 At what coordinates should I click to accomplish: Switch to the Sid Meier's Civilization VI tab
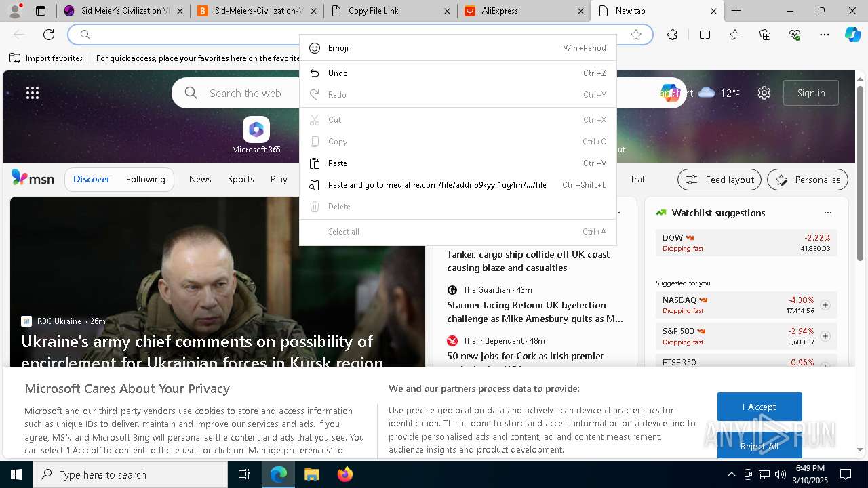coord(123,11)
